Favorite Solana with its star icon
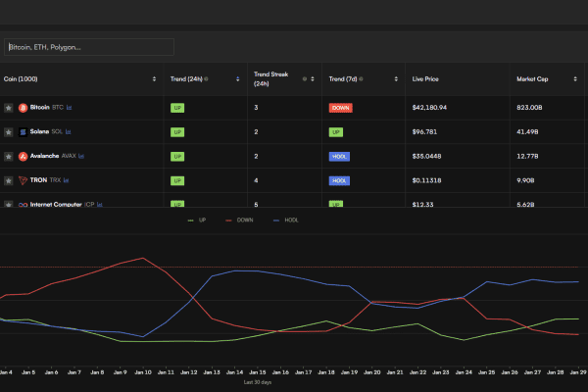588x392 pixels. [x=8, y=132]
